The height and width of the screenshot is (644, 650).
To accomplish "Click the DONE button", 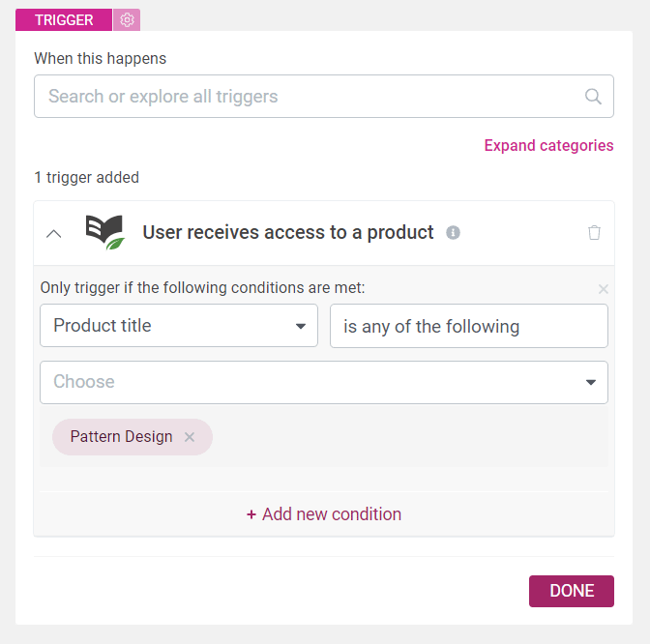I will tap(572, 591).
